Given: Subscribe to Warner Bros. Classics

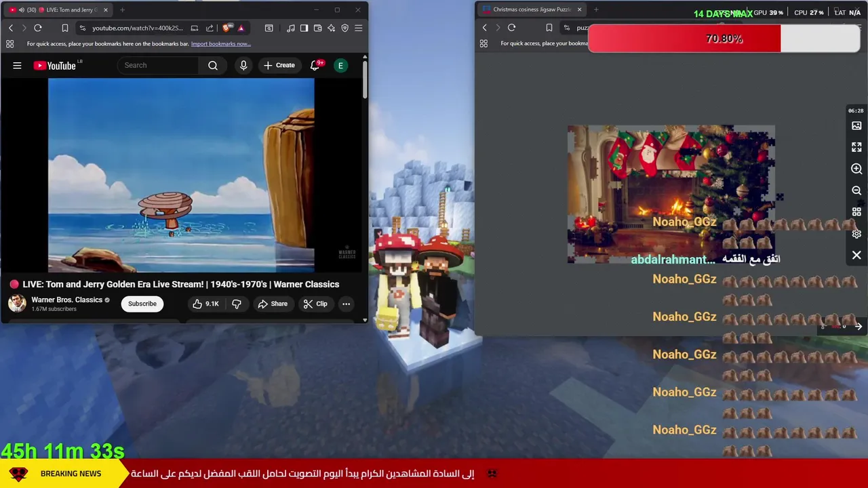Looking at the screenshot, I should (x=142, y=304).
